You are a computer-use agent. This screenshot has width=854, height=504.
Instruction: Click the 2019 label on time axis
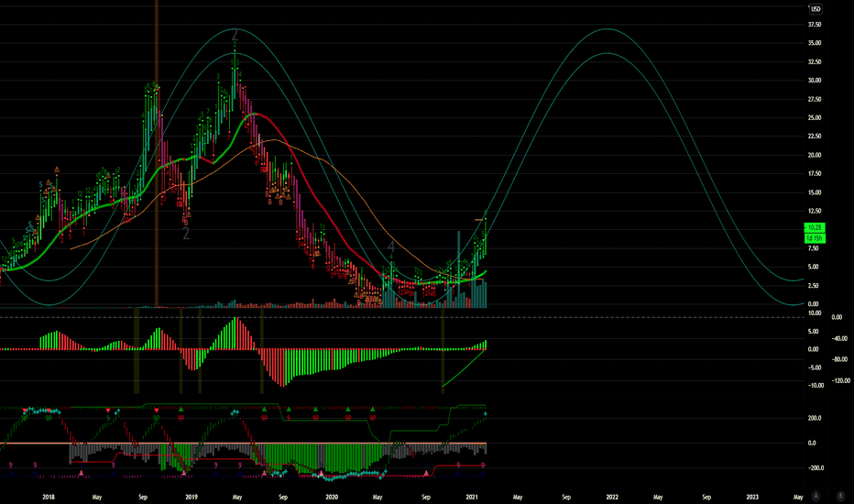click(x=192, y=497)
